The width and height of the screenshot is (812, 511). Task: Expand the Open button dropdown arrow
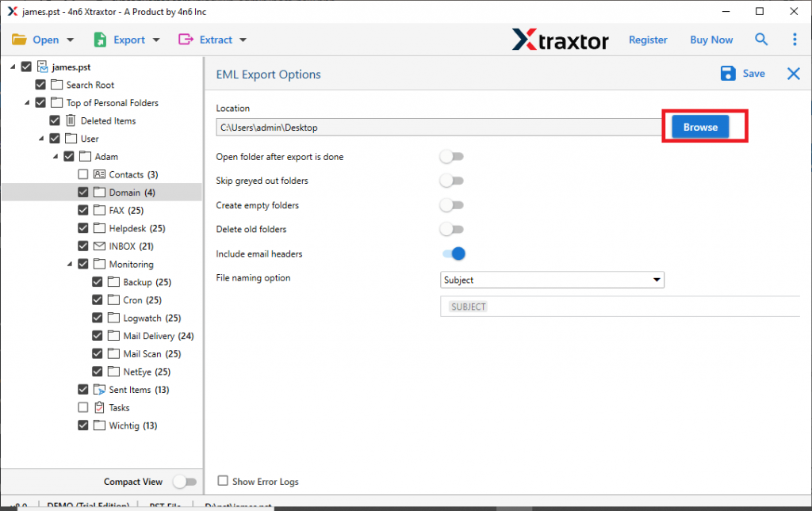[x=70, y=39]
